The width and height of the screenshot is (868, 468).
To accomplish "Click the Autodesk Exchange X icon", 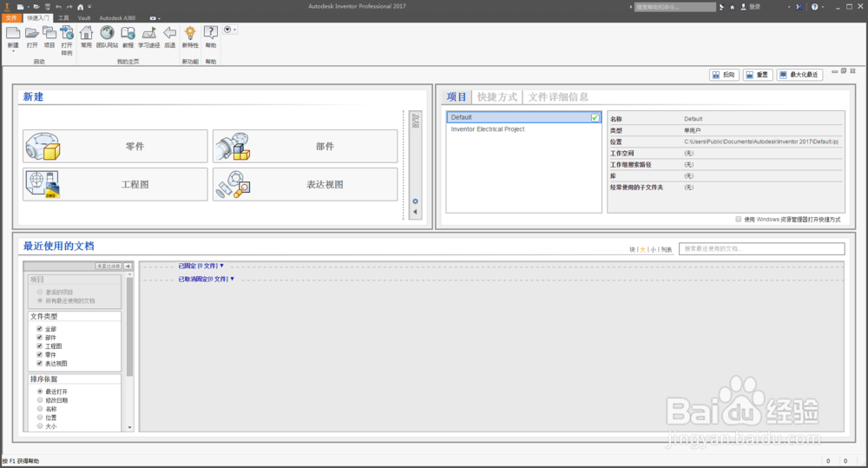I will 799,7.
